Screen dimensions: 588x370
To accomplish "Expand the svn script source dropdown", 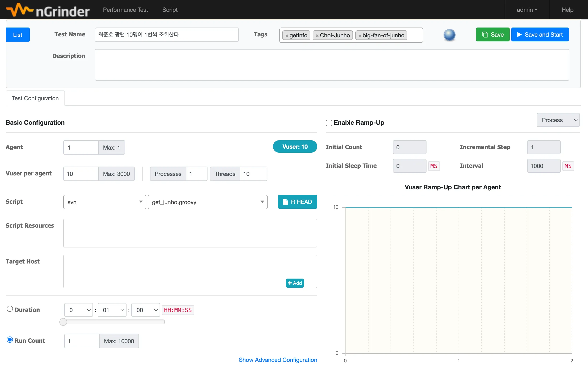I will 104,202.
